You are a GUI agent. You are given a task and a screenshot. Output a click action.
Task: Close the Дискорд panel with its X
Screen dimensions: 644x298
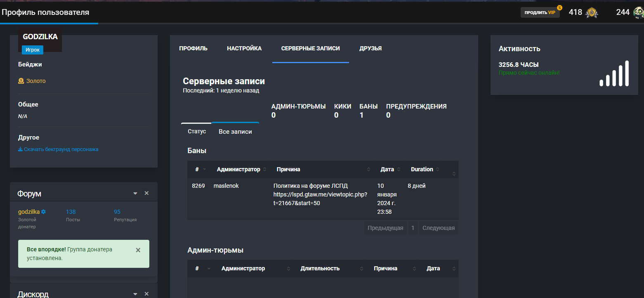(146, 294)
